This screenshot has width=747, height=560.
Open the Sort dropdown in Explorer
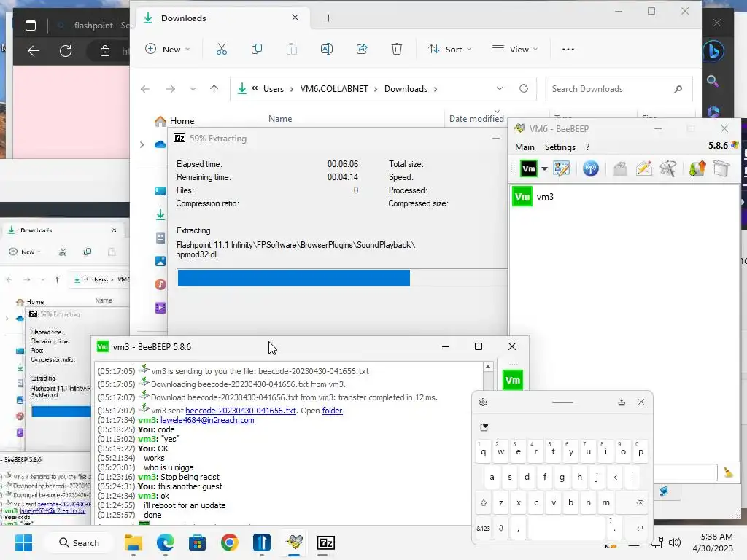[x=449, y=49]
